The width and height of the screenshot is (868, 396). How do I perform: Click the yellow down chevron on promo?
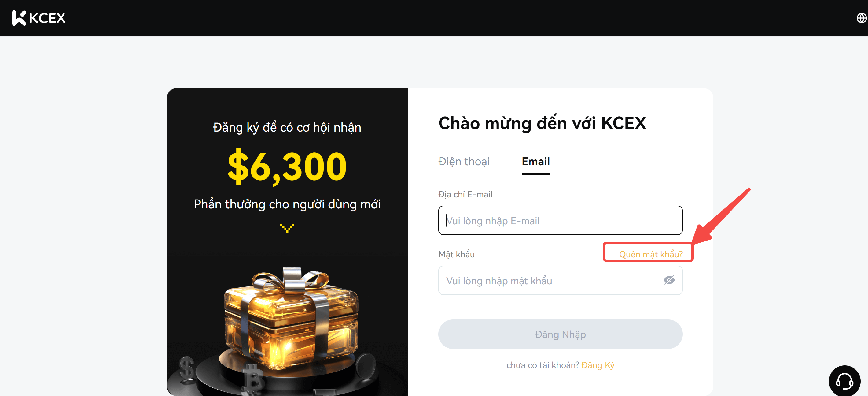click(x=287, y=228)
